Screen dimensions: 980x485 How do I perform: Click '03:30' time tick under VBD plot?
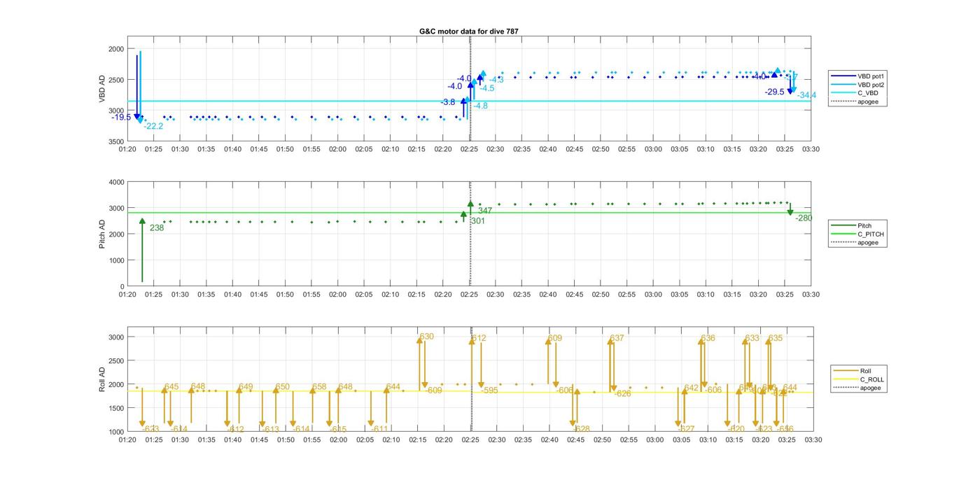pos(811,149)
